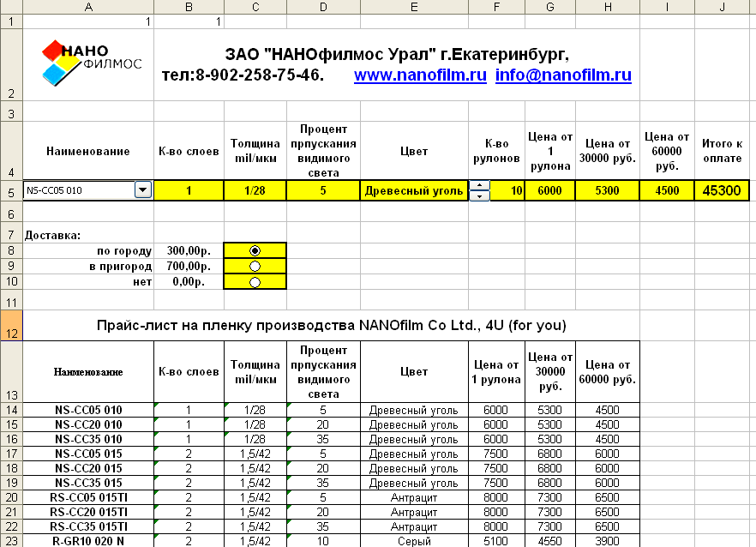Click cell NS-CC35 010 in price list
The width and height of the screenshot is (756, 547).
tap(88, 439)
